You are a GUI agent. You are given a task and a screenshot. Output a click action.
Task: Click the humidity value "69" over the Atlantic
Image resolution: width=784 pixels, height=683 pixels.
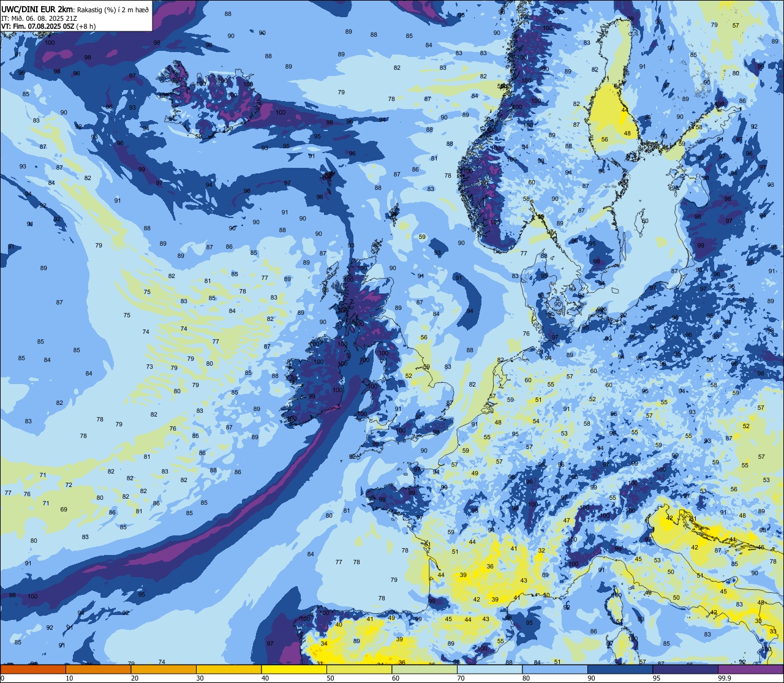[x=64, y=510]
